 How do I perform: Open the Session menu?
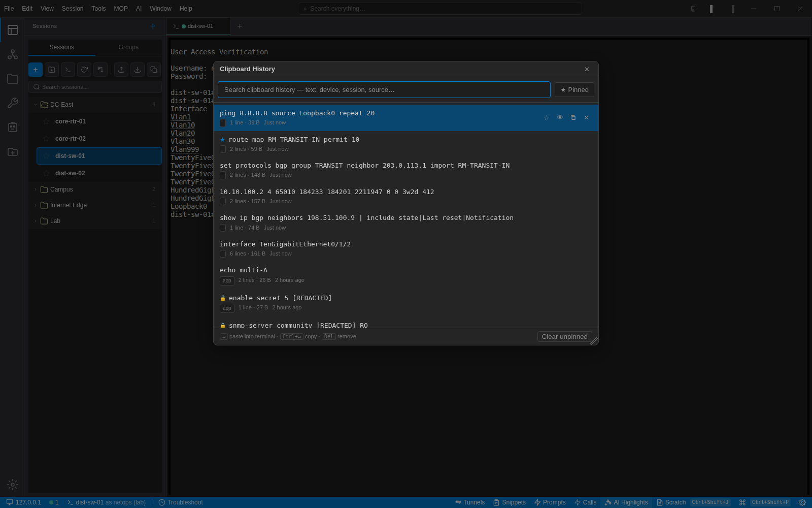point(73,9)
